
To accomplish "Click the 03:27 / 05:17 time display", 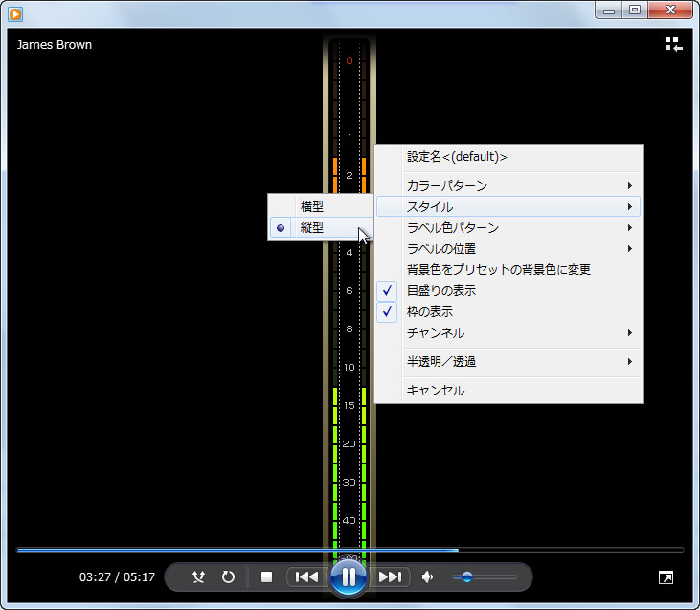I will [117, 576].
